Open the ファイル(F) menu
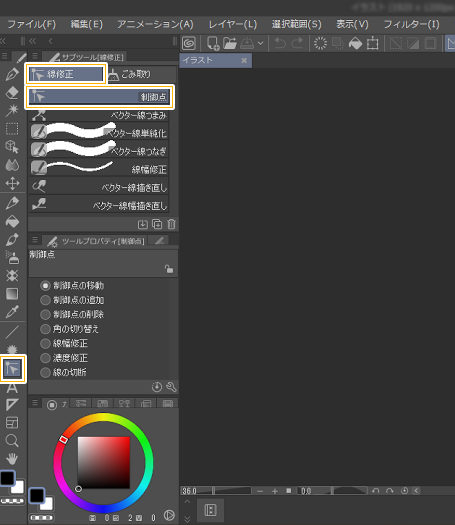 click(32, 24)
